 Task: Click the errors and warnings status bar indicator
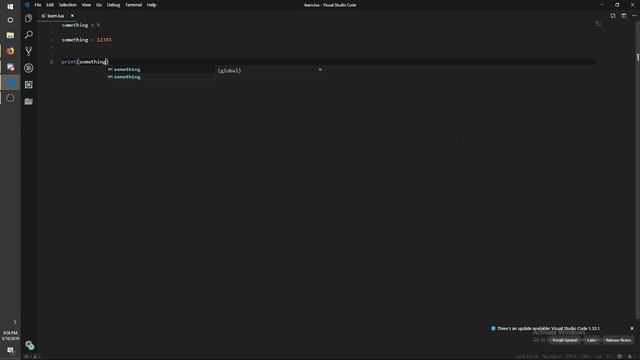[33, 356]
